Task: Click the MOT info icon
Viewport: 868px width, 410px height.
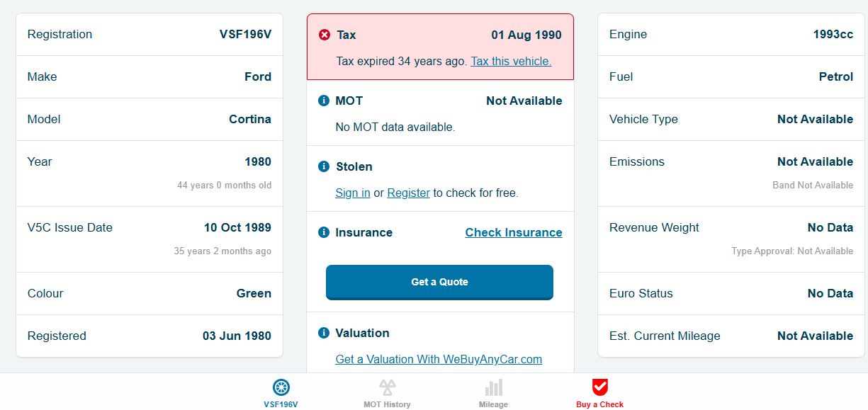Action: point(324,101)
